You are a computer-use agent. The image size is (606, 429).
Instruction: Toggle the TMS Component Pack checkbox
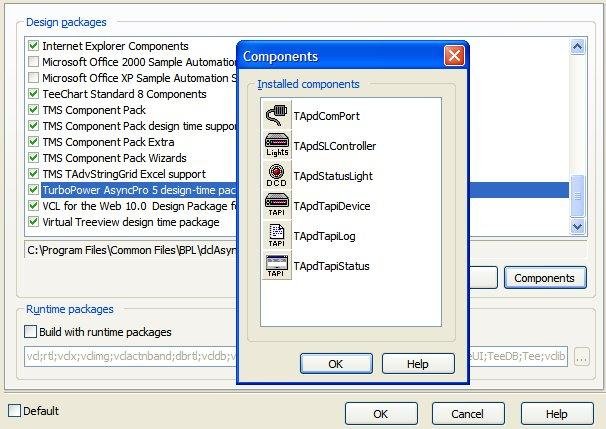(34, 110)
